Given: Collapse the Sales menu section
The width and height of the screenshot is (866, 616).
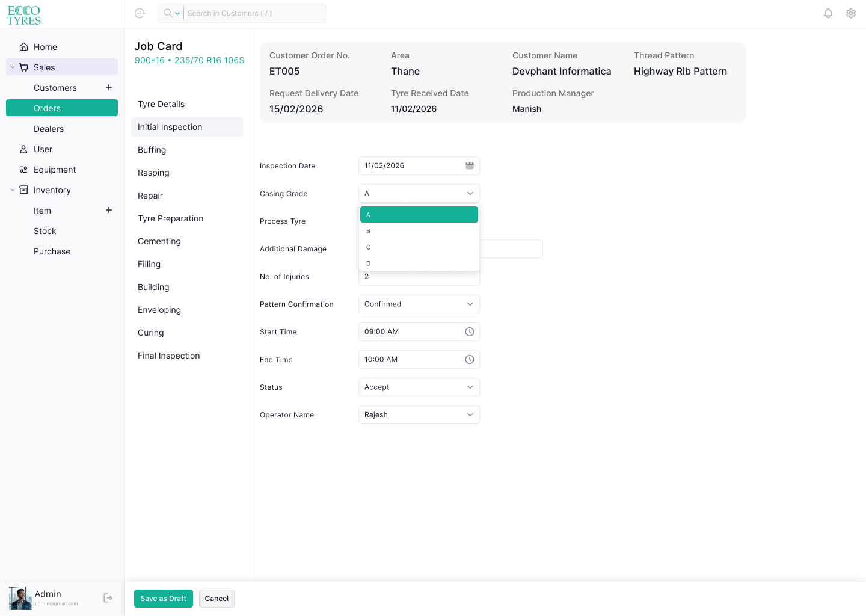Looking at the screenshot, I should [x=13, y=67].
